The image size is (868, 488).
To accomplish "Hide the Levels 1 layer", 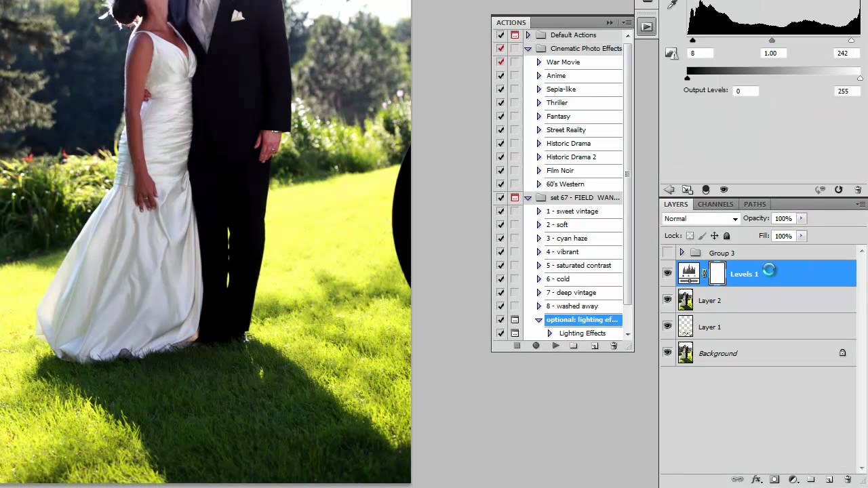I will [668, 273].
